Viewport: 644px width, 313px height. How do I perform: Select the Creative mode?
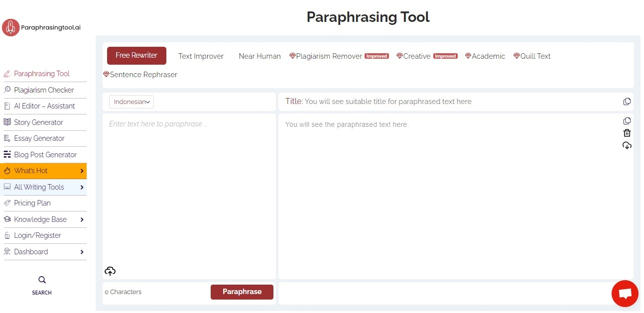417,56
